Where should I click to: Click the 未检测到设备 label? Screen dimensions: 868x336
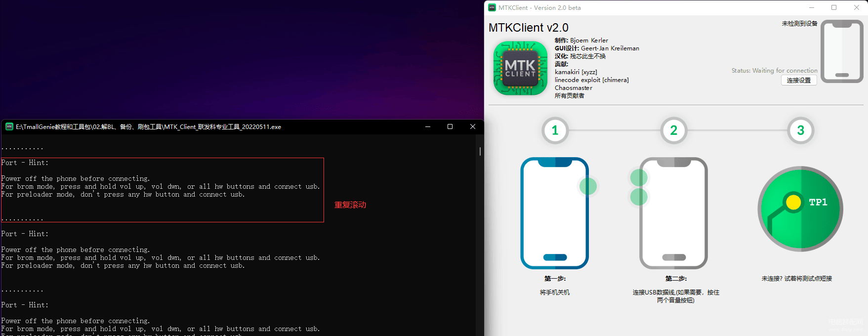pyautogui.click(x=799, y=23)
